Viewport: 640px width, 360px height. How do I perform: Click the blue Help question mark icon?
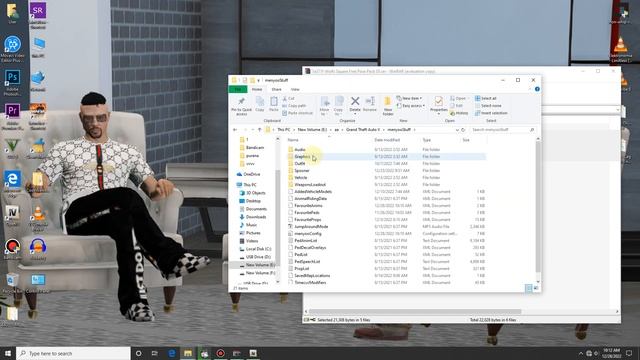pos(537,89)
